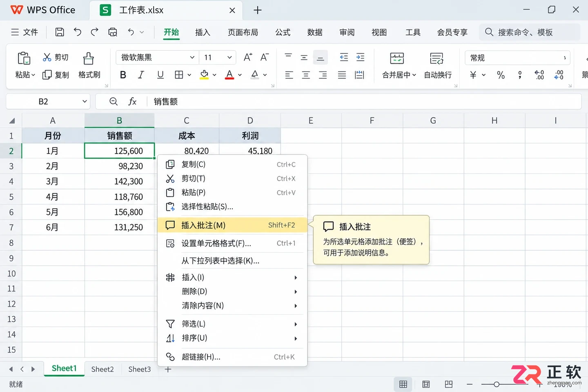Decrease decimal places
The image size is (588, 392).
coord(559,75)
